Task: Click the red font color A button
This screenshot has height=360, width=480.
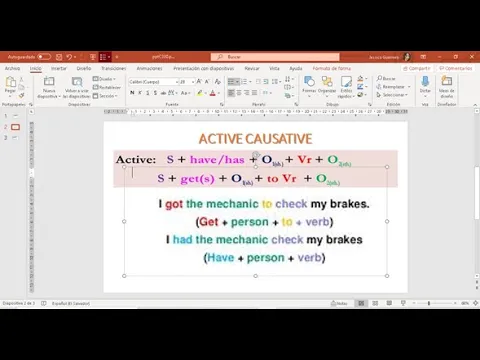Action: tap(213, 93)
